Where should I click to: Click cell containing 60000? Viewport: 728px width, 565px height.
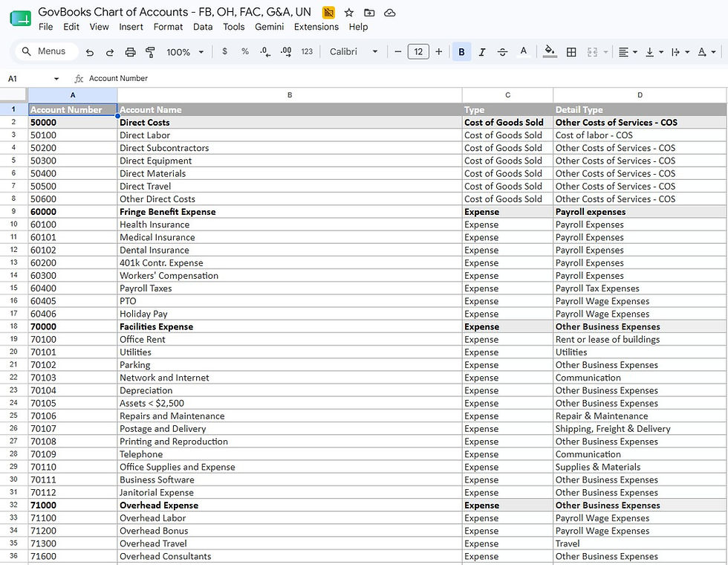point(73,211)
